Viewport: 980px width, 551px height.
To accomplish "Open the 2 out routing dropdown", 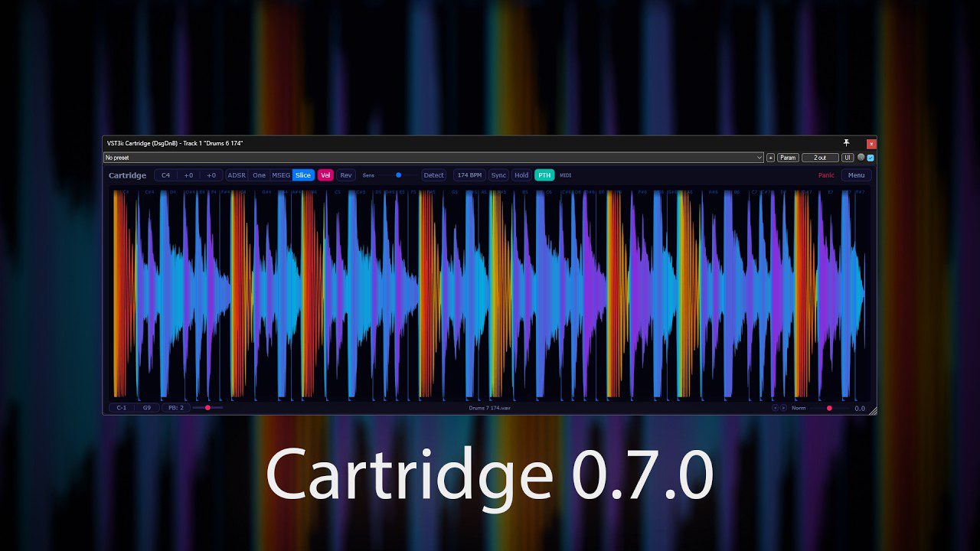I will [x=820, y=158].
